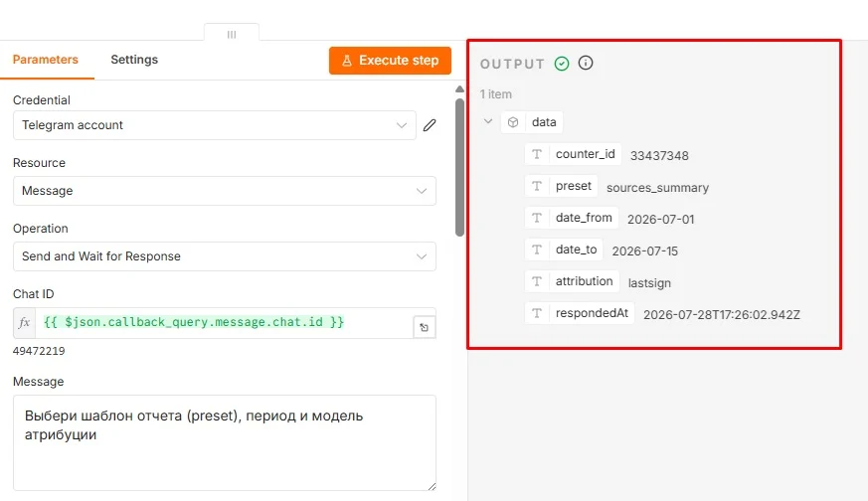
Task: Click the value 33437348
Action: tap(659, 155)
